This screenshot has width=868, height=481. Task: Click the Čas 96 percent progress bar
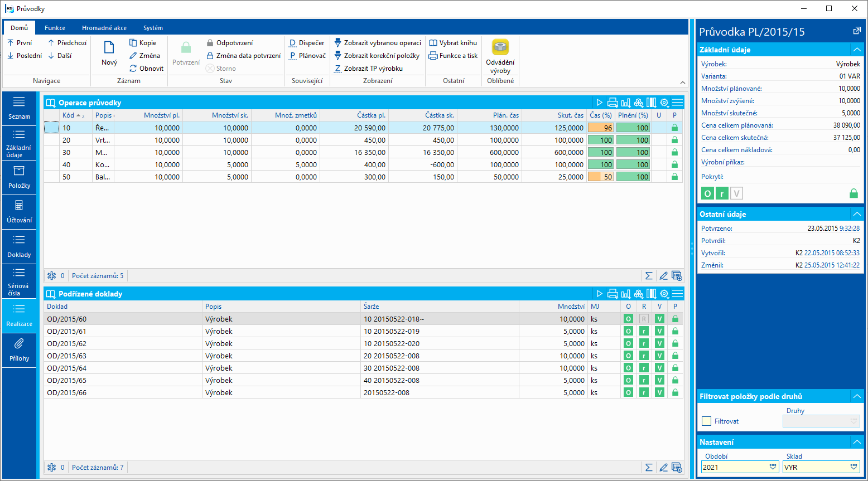[x=601, y=128]
